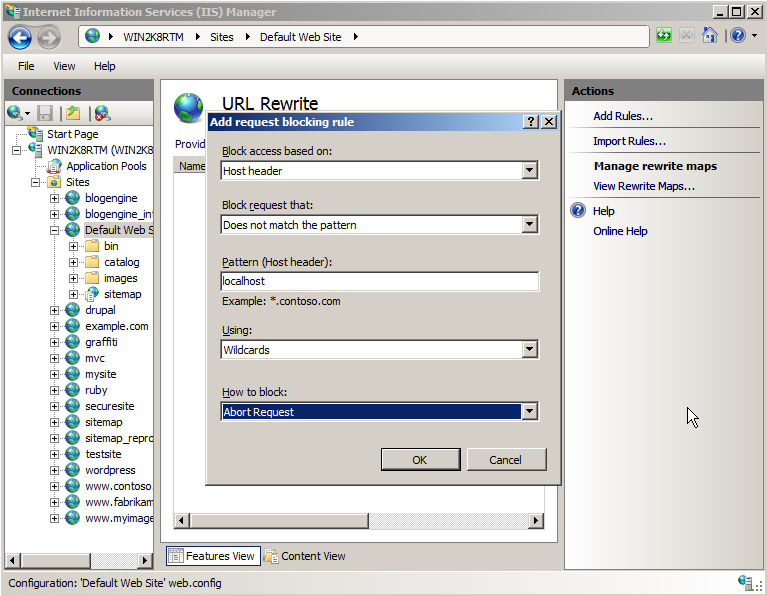Open the 'Block request that' dropdown

(530, 225)
